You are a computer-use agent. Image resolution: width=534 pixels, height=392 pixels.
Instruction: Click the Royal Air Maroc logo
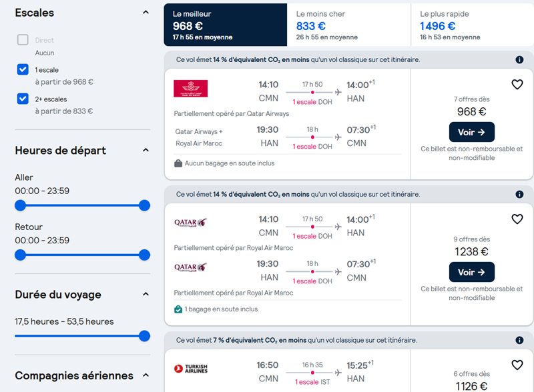[190, 89]
